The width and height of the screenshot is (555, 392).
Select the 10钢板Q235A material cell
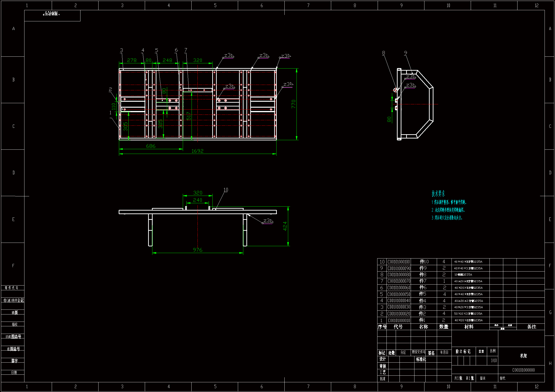coord(463,275)
